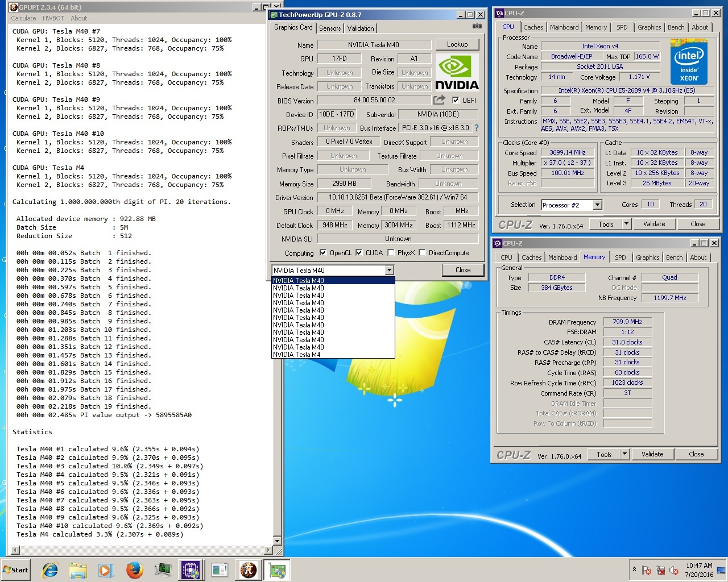This screenshot has height=582, width=728.
Task: Launch Internet Explorer from the taskbar
Action: coord(50,569)
